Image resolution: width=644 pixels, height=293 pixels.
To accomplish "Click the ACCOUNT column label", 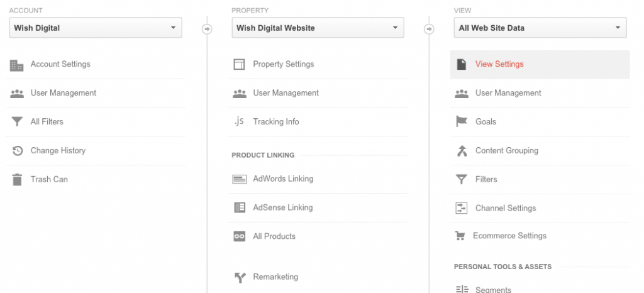I will [x=25, y=10].
